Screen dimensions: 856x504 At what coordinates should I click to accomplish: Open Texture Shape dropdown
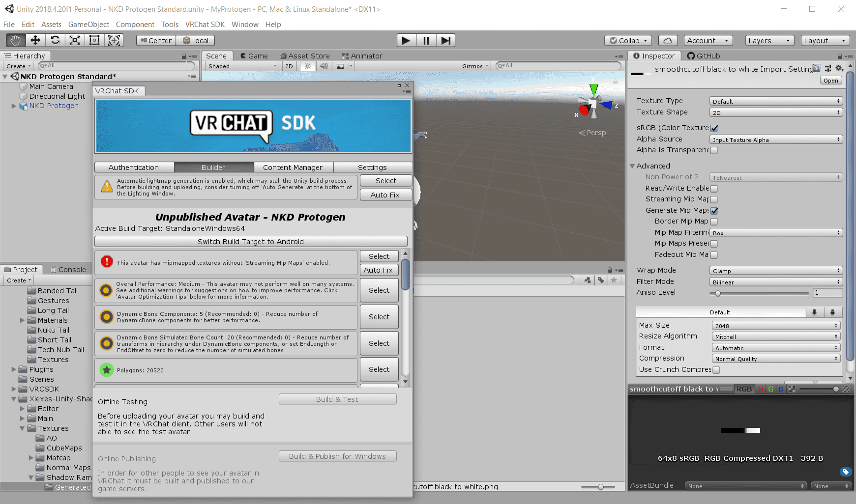[776, 112]
